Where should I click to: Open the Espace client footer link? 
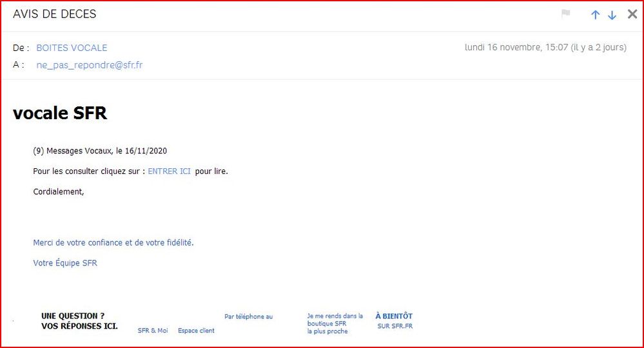(196, 331)
